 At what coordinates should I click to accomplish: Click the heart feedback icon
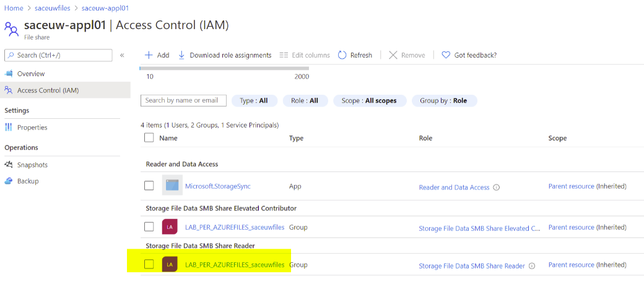coord(446,55)
